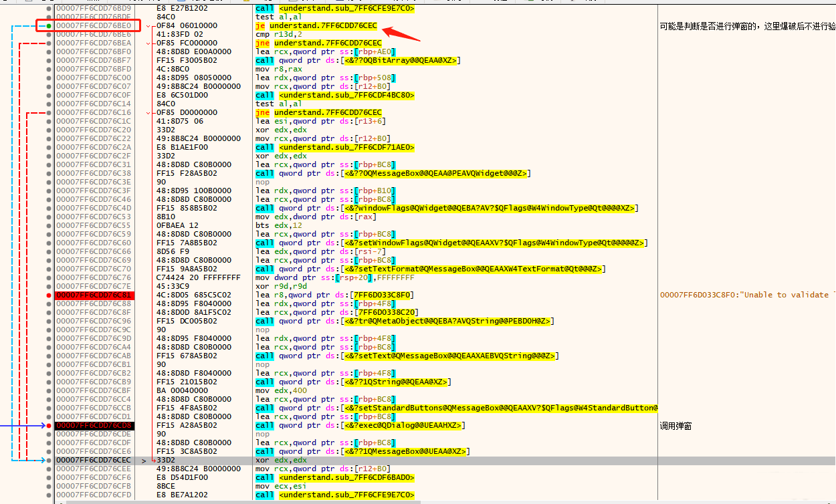Viewport: 836px width, 504px height.
Task: Click the setStandardButtons@QMessageBox call instruction
Action: (x=457, y=408)
